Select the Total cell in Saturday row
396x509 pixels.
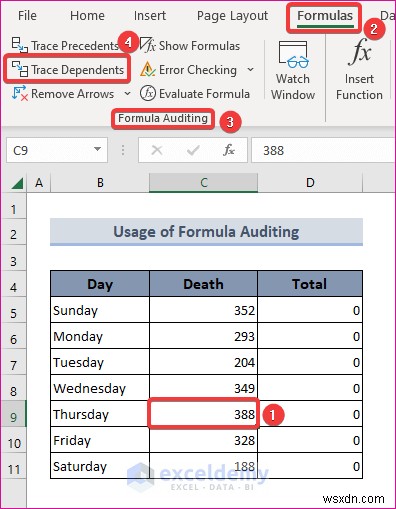pyautogui.click(x=310, y=466)
